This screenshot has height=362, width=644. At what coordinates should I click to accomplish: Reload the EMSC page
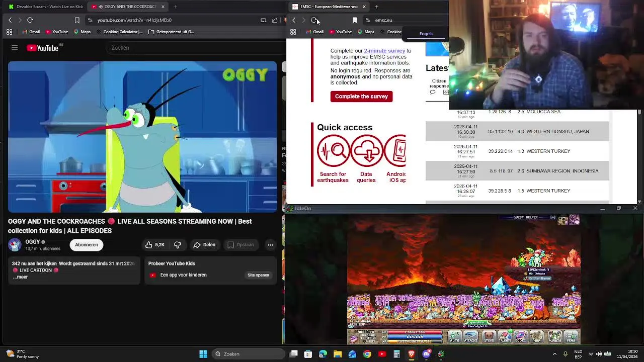[x=314, y=20]
